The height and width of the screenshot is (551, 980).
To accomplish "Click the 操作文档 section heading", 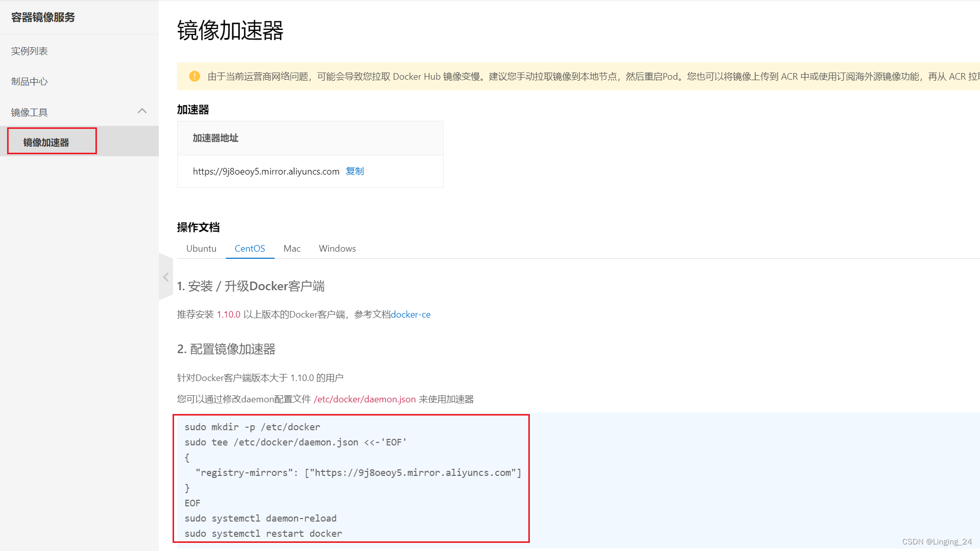I will pos(198,227).
